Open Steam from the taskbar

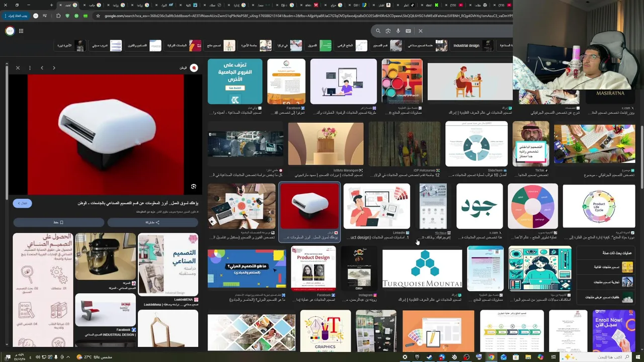pos(429,357)
